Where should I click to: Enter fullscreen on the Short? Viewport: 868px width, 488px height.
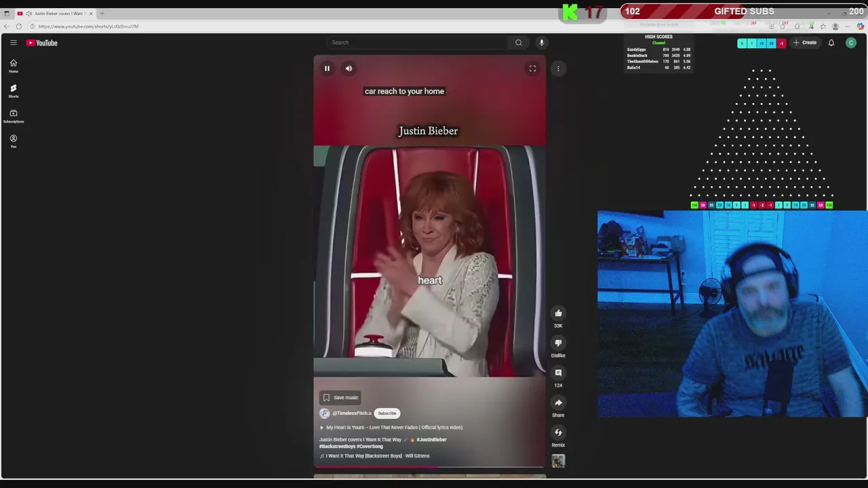(532, 68)
